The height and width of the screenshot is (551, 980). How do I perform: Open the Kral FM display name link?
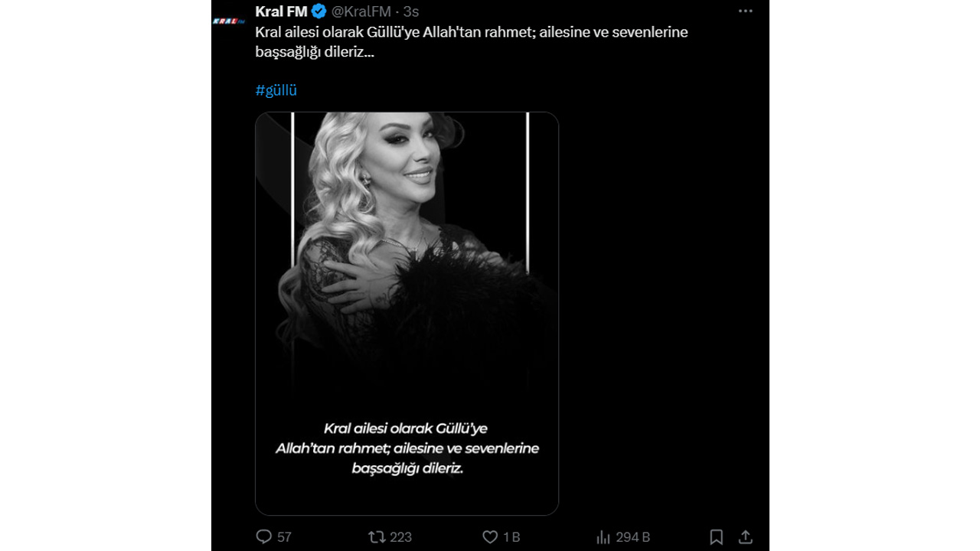tap(281, 11)
